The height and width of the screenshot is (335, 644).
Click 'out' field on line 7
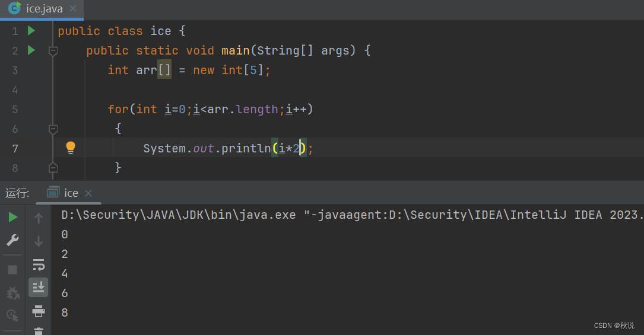point(204,148)
